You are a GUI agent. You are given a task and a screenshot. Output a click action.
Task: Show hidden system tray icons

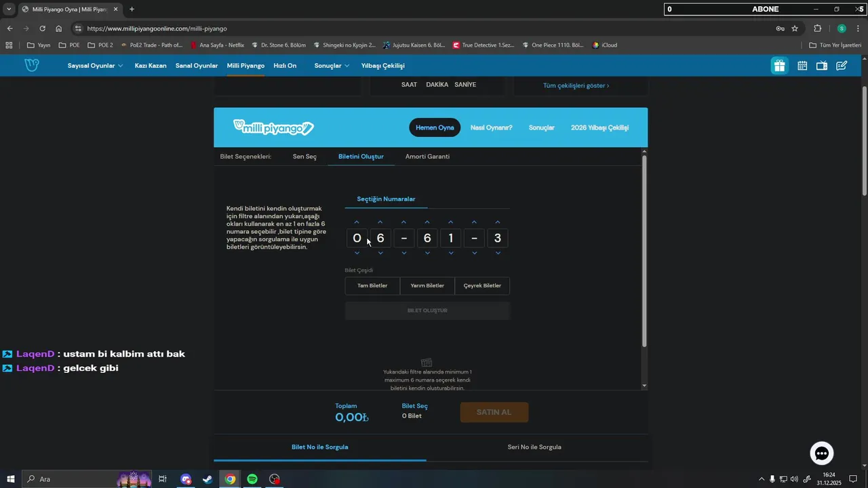tap(761, 479)
